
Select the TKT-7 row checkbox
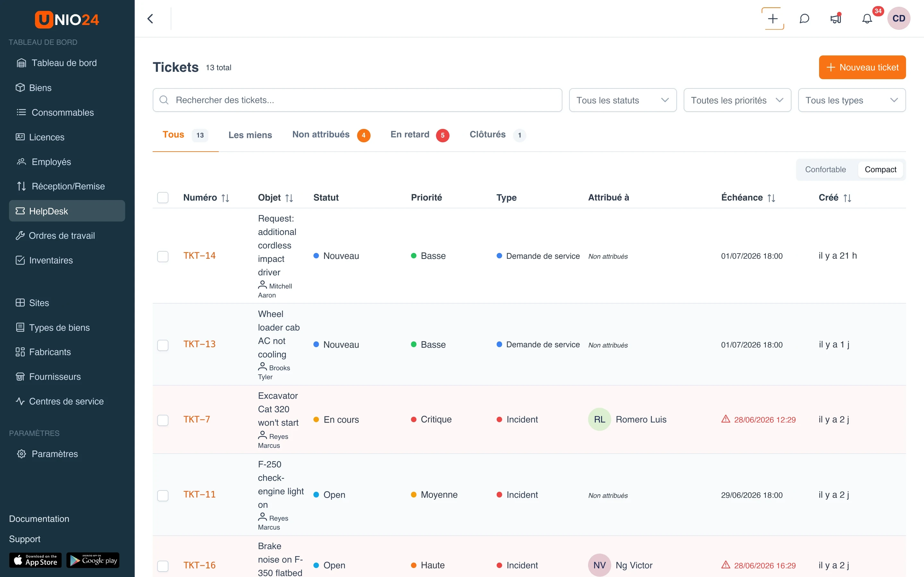click(x=163, y=420)
